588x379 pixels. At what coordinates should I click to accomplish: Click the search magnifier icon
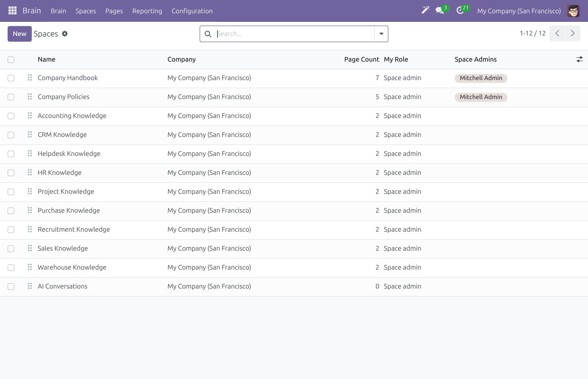(208, 34)
